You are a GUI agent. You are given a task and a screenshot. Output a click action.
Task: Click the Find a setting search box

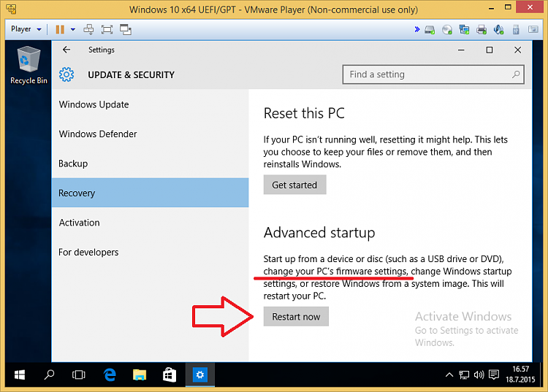tap(433, 74)
